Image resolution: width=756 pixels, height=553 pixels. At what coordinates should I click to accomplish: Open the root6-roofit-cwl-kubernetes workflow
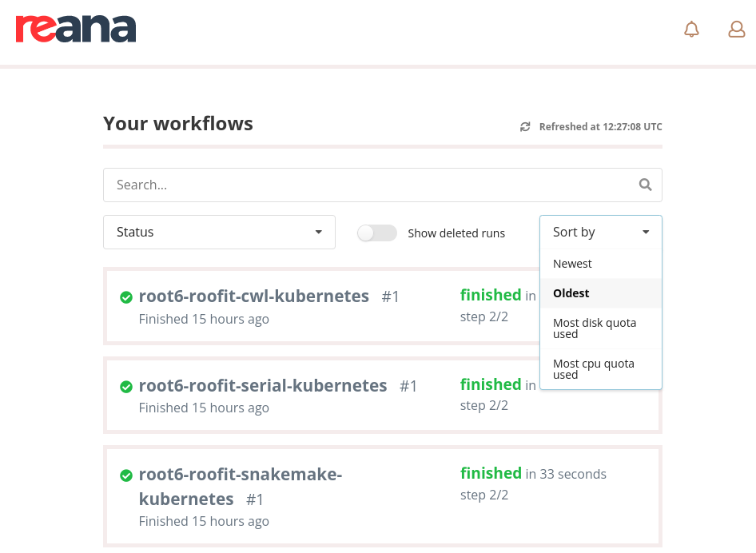253,296
